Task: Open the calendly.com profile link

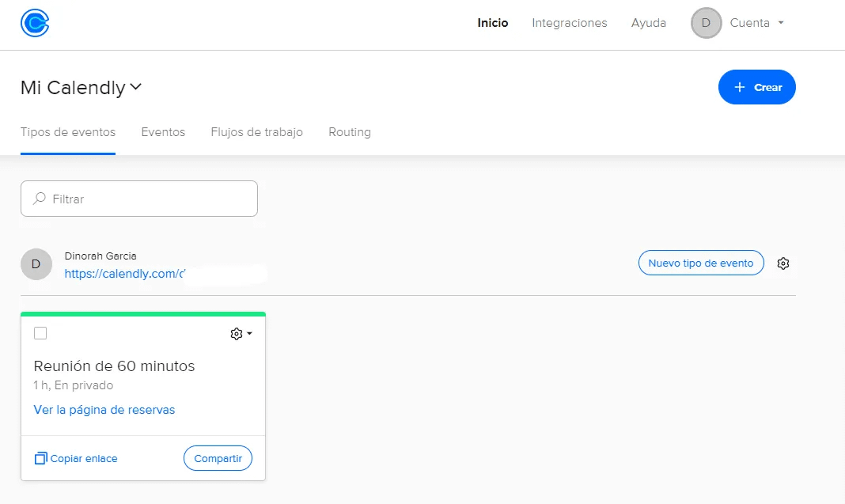Action: 124,273
